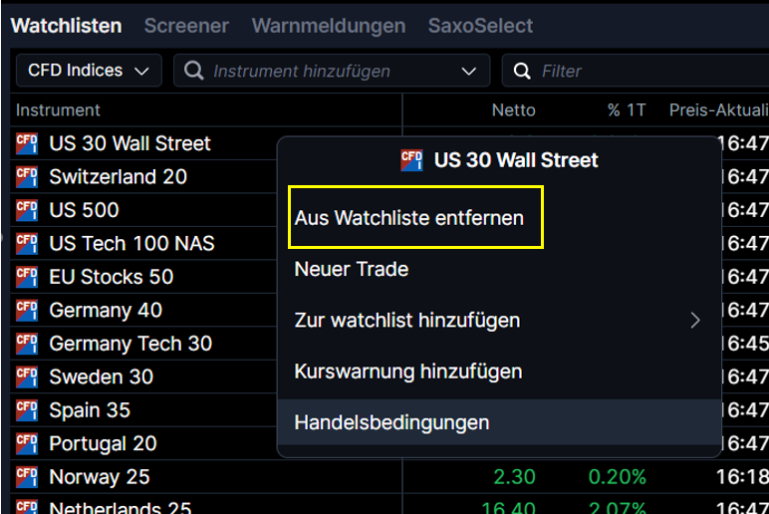Click the CFD icon beside Norway 25
This screenshot has width=769, height=514.
point(27,477)
